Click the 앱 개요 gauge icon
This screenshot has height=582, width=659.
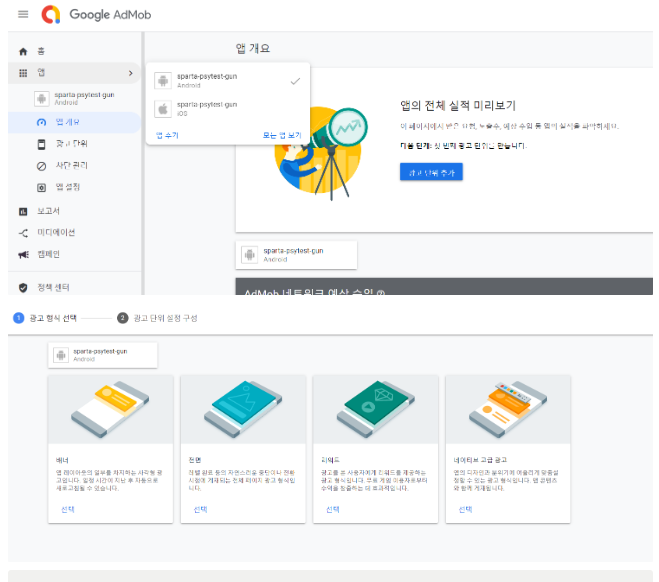pos(41,122)
